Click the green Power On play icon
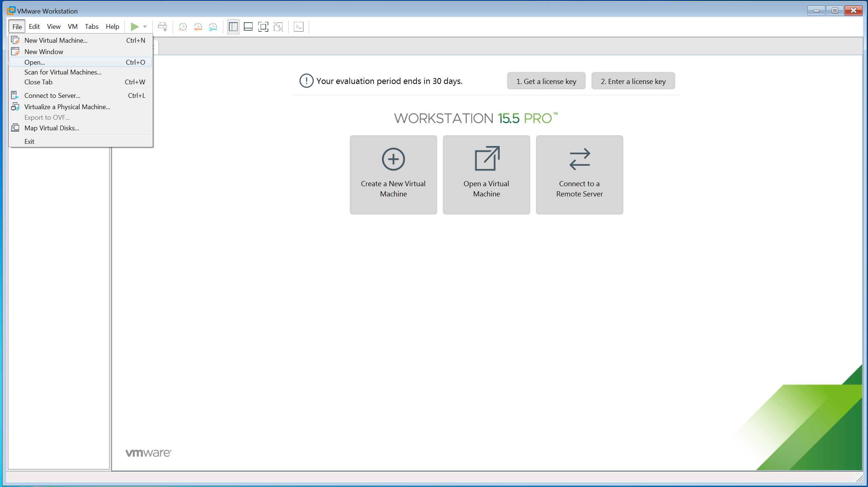868x487 pixels. click(x=135, y=27)
